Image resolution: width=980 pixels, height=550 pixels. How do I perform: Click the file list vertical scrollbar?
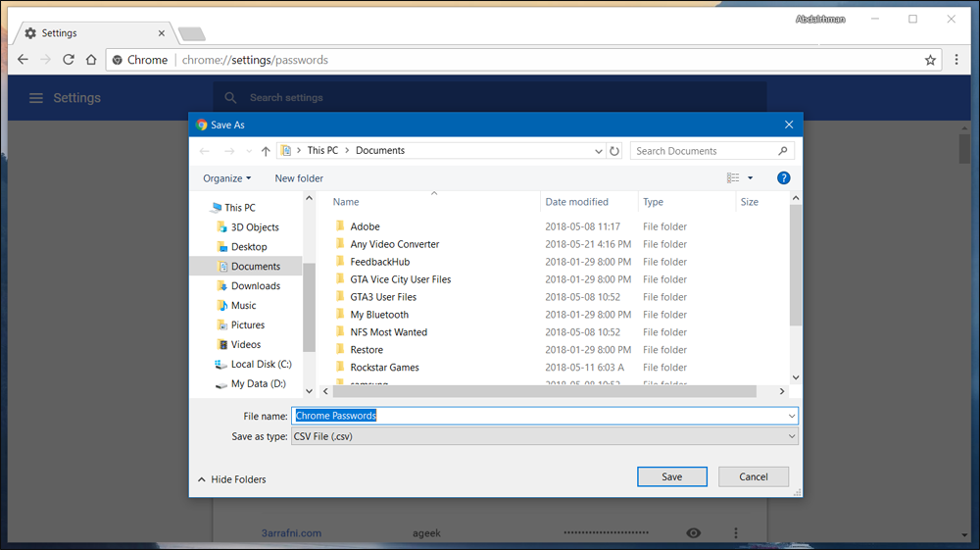pos(795,265)
